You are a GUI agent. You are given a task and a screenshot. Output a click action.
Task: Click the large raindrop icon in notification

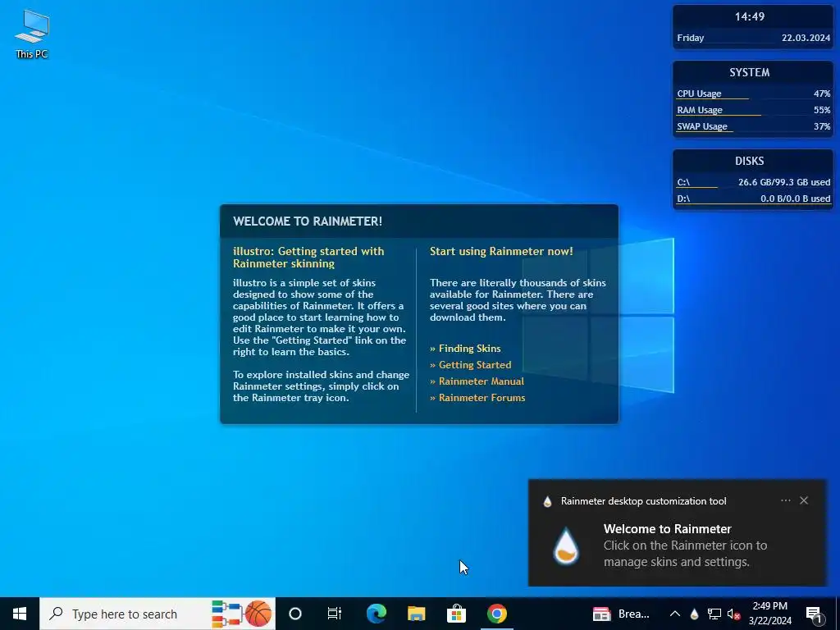(x=566, y=546)
